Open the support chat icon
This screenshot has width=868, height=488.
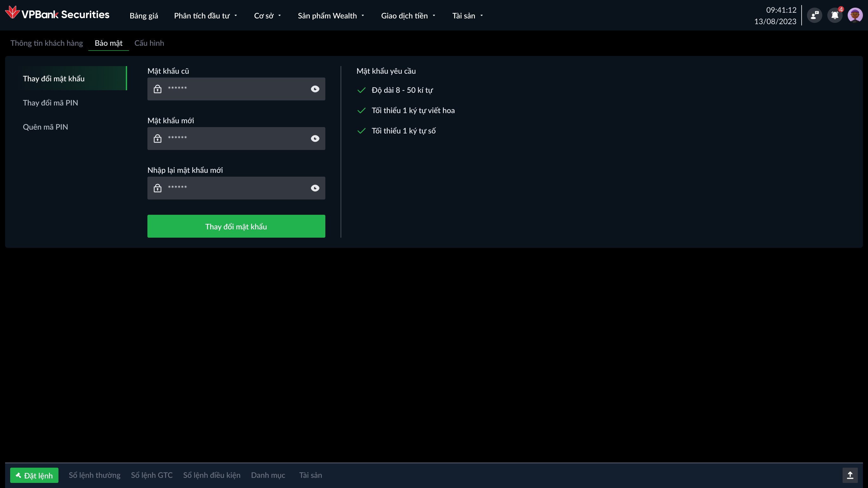coord(814,15)
